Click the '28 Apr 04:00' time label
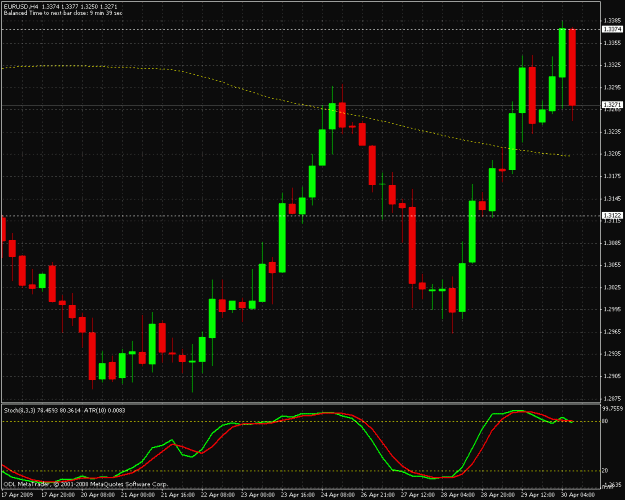The width and height of the screenshot is (625, 500). [x=458, y=495]
